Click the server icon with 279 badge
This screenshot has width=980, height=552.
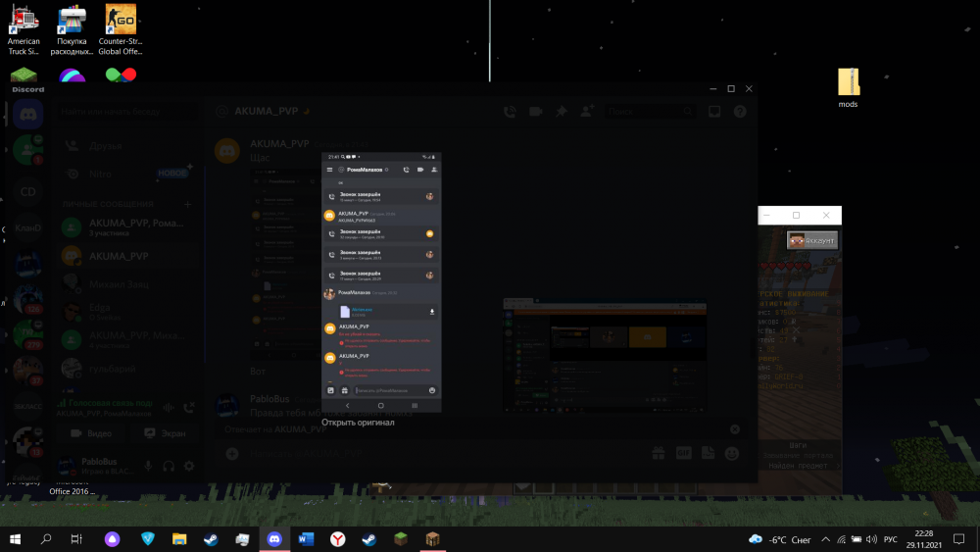28,334
